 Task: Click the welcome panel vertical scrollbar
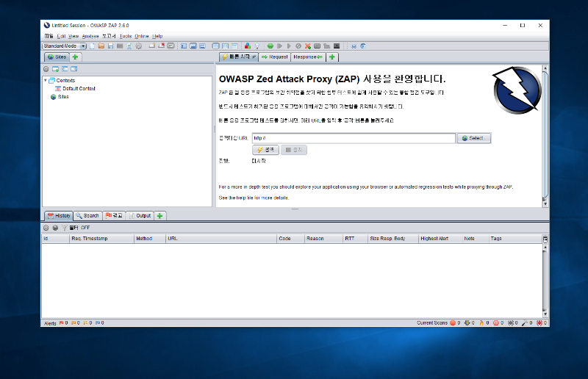(545, 136)
